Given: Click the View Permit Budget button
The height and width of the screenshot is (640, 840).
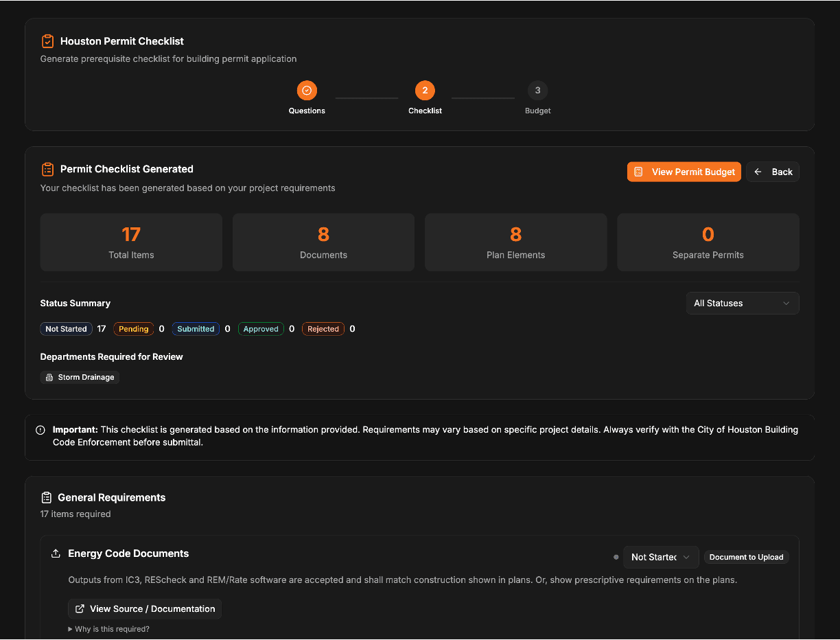Looking at the screenshot, I should click(x=684, y=172).
